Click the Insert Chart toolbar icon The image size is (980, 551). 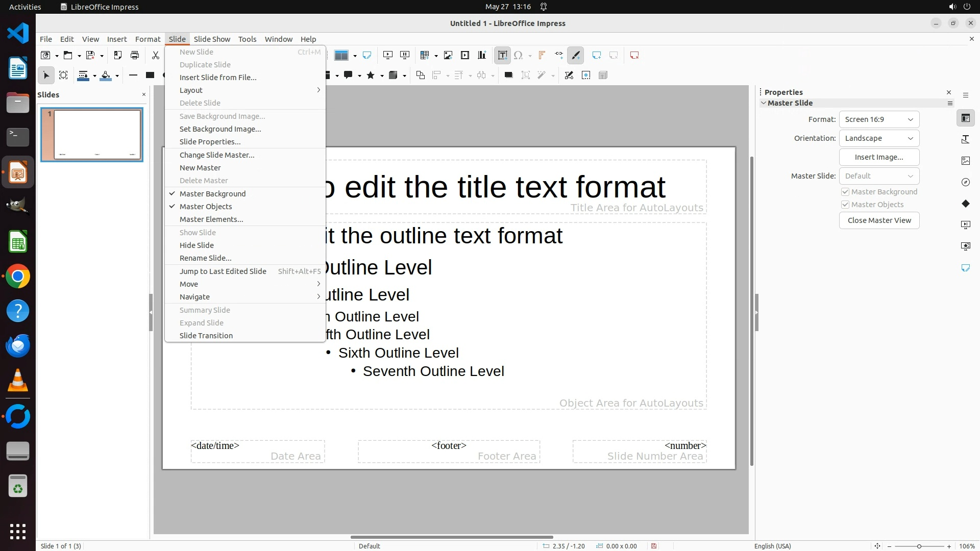tap(482, 55)
